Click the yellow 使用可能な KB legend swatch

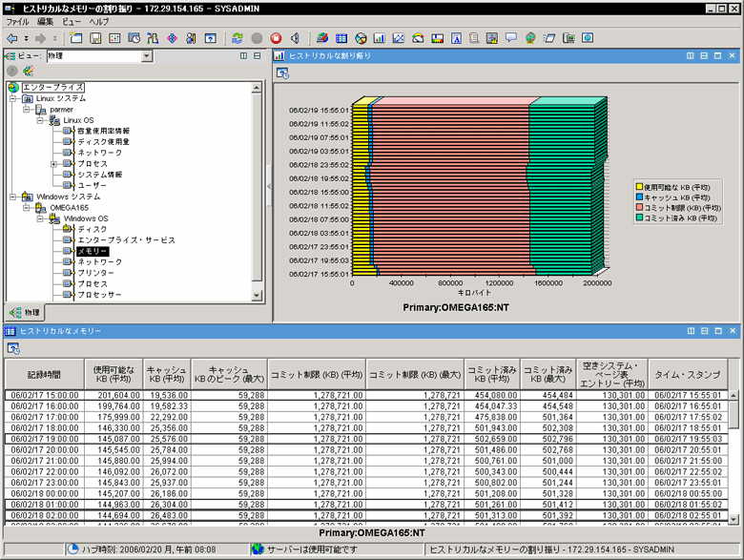pos(640,187)
